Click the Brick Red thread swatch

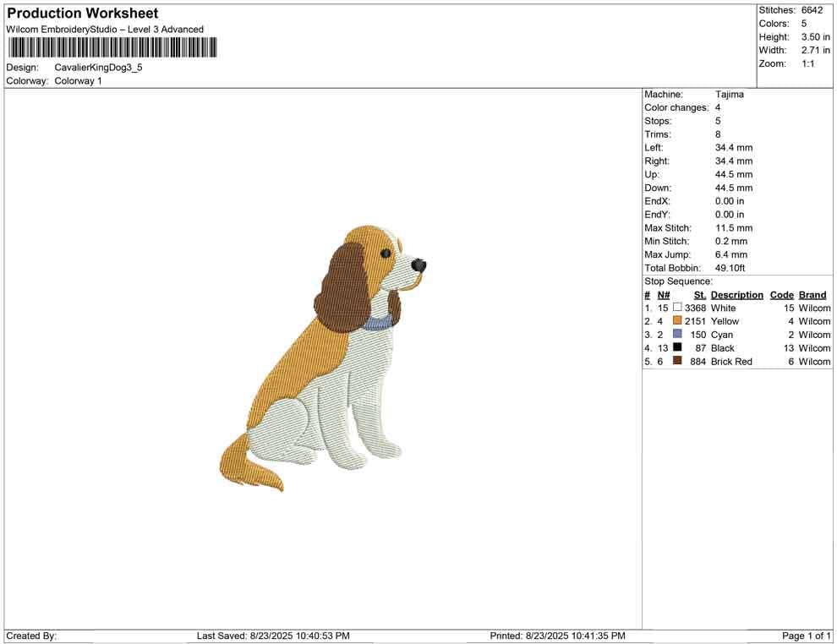(x=676, y=361)
